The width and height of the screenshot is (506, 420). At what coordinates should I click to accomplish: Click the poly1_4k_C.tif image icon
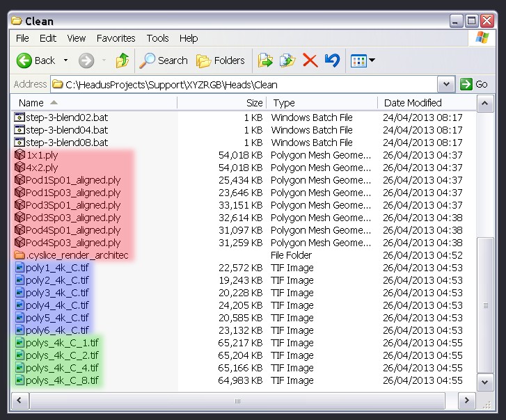pyautogui.click(x=19, y=268)
